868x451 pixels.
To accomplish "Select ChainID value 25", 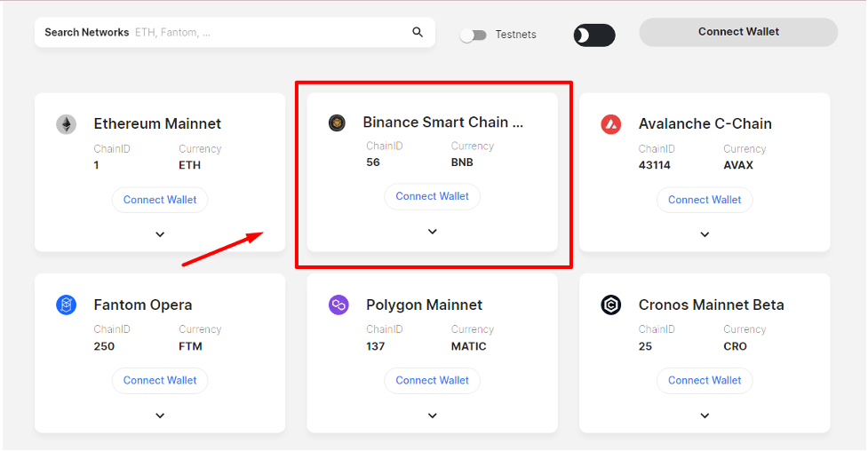I will pos(646,346).
